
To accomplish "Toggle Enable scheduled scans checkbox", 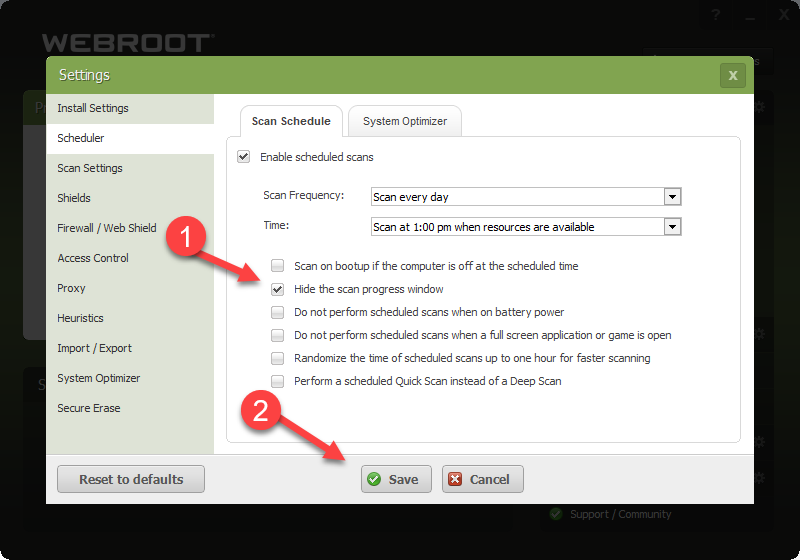I will [x=244, y=157].
